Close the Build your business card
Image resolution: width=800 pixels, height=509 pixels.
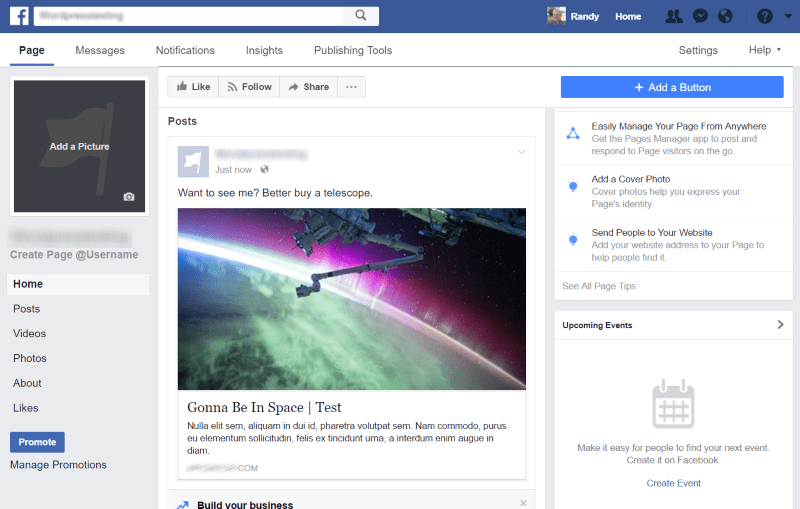(523, 503)
